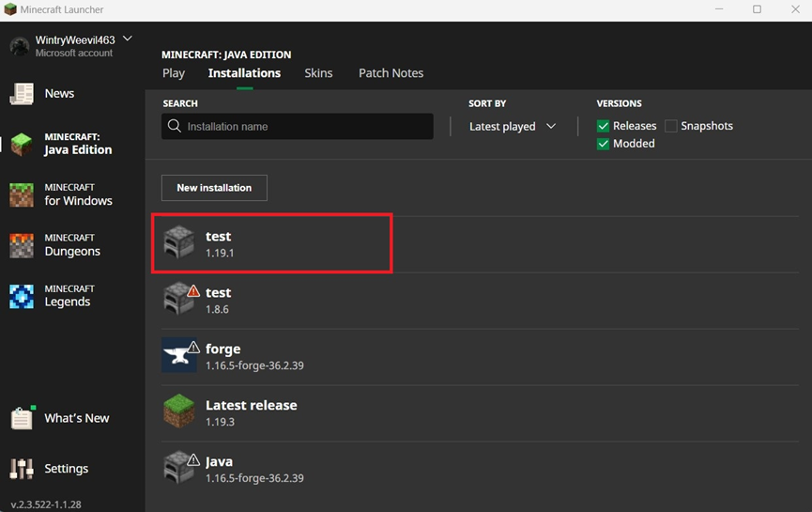Image resolution: width=812 pixels, height=512 pixels.
Task: Uncheck the Modded checkbox
Action: pyautogui.click(x=603, y=144)
